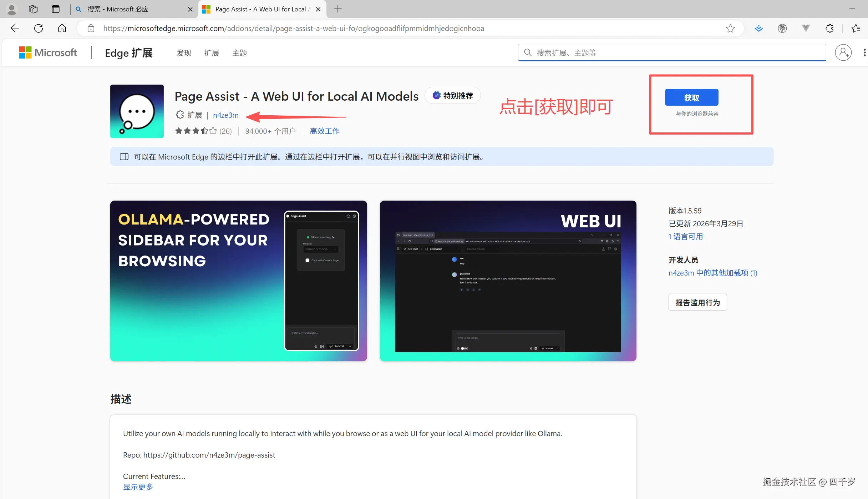Open the Ollama-powered sidebar screenshot
Image resolution: width=868 pixels, height=499 pixels.
pyautogui.click(x=238, y=281)
